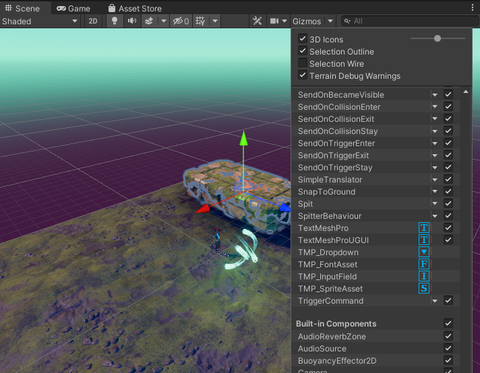Toggle scene lighting bulb icon

coord(114,21)
